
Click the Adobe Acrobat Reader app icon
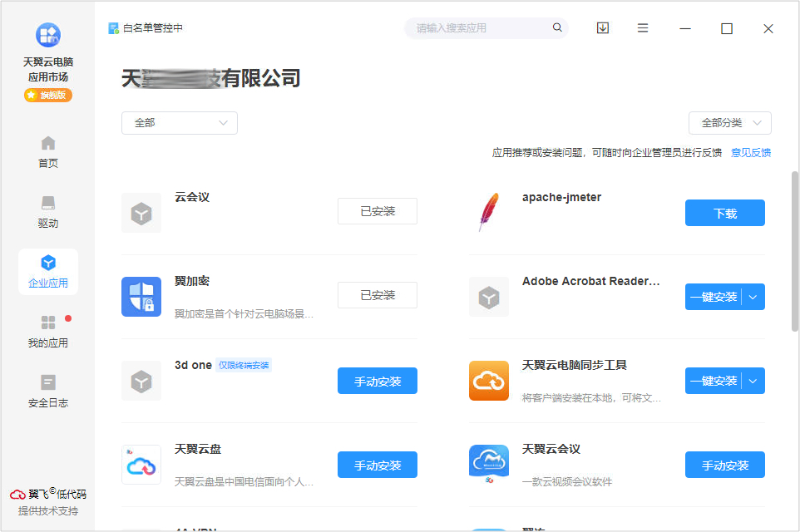pos(489,297)
